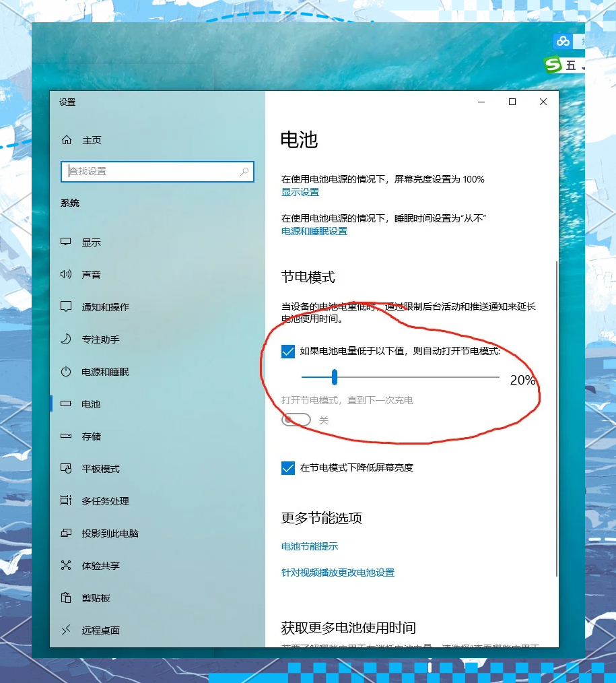
Task: Click the Storage drive icon
Action: coord(66,436)
